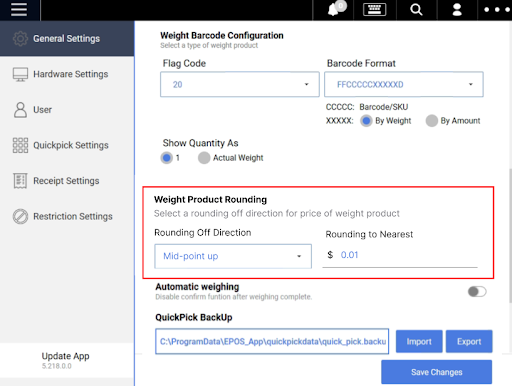The width and height of the screenshot is (512, 386).
Task: Go to Receipt Settings
Action: click(x=67, y=181)
